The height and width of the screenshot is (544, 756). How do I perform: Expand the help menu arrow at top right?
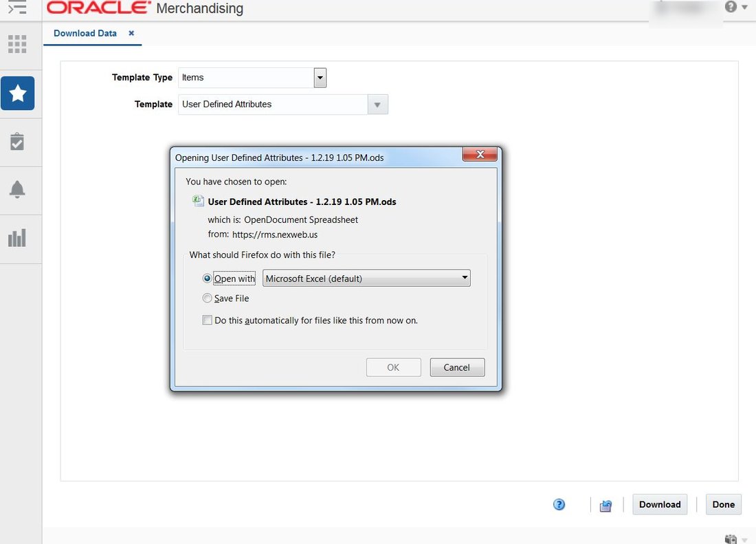tap(744, 8)
